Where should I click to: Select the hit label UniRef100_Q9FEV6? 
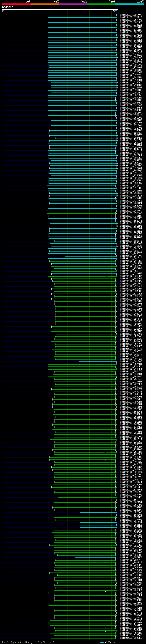pyautogui.click(x=131, y=256)
